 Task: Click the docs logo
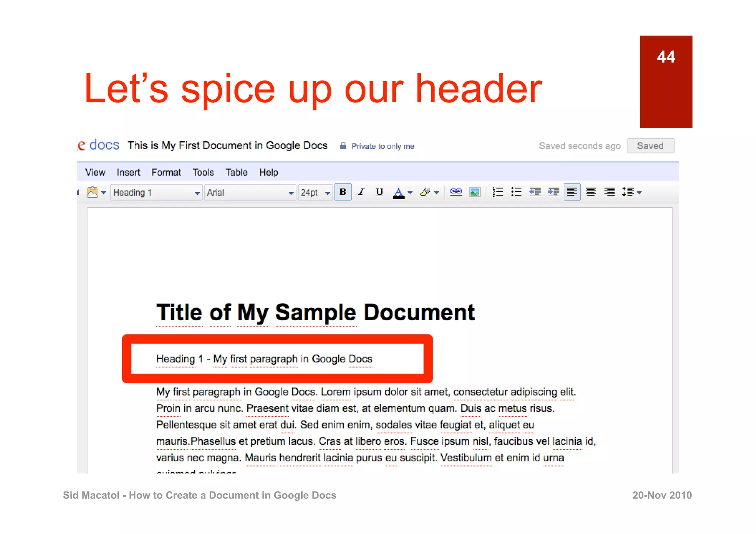(99, 145)
